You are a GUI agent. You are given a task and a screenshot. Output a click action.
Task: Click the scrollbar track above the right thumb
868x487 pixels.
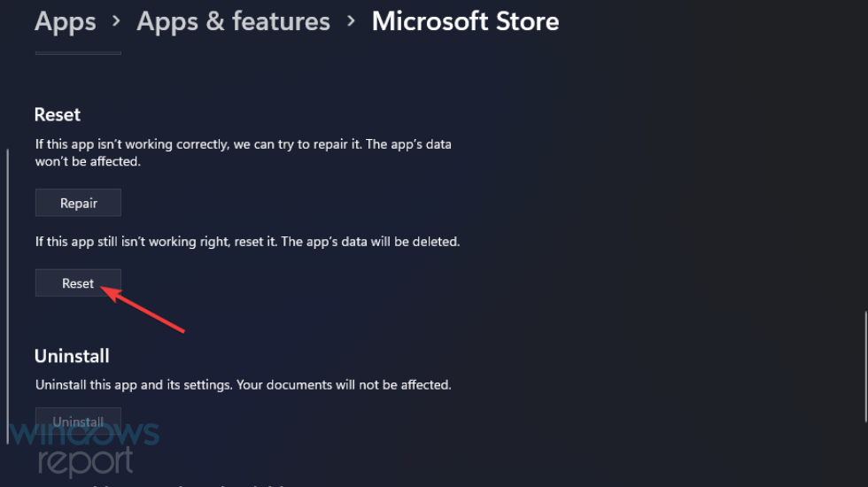point(866,166)
